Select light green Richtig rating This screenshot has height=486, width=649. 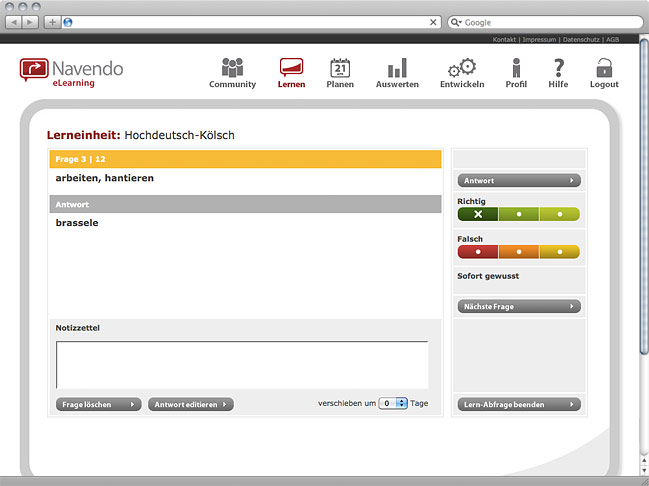(560, 214)
